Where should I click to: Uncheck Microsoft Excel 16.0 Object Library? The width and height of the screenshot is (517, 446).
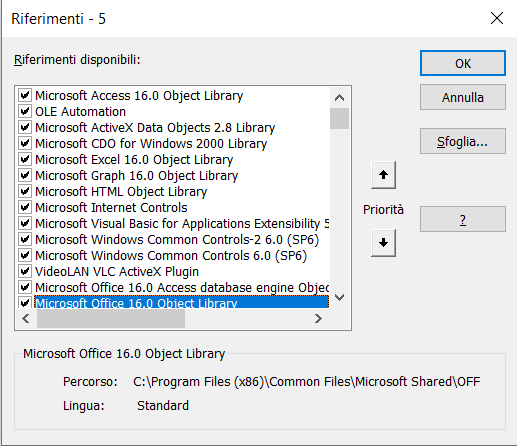click(25, 159)
